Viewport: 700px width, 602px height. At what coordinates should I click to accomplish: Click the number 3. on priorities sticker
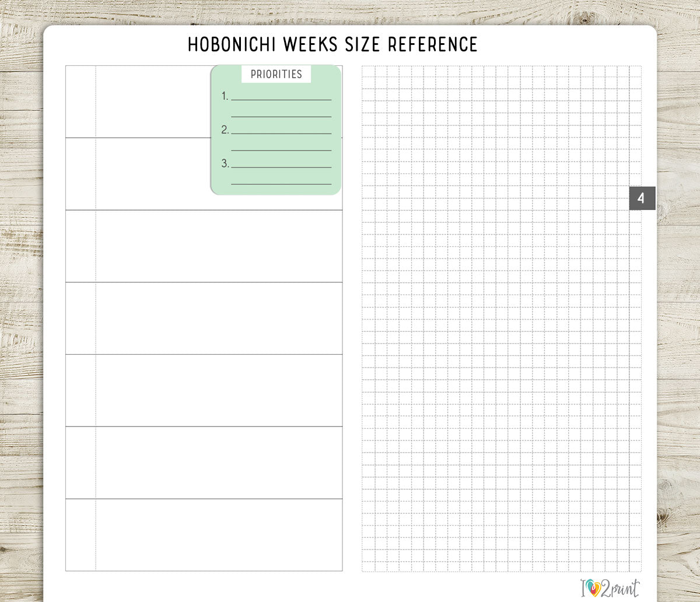(225, 163)
